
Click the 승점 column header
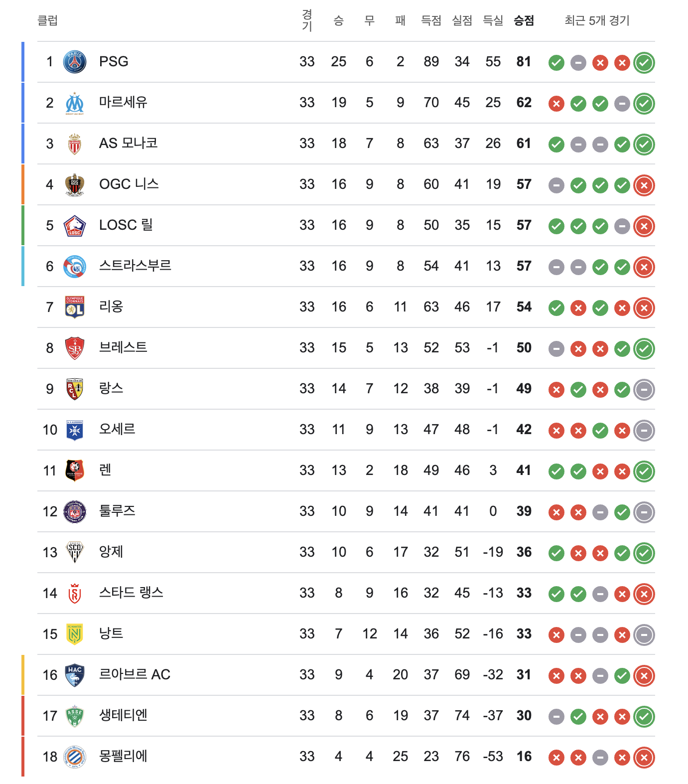(524, 20)
